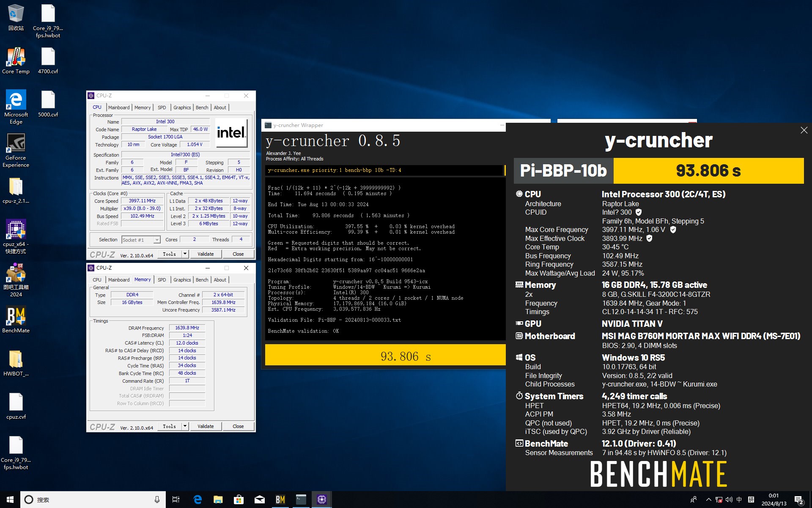Open the Tools dropdown arrow in CPU-Z memory window
Screen dimensions: 812x508
pos(185,426)
